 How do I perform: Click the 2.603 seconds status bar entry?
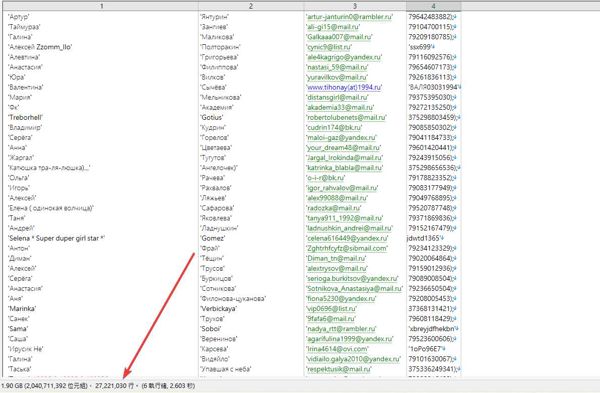pyautogui.click(x=168, y=386)
